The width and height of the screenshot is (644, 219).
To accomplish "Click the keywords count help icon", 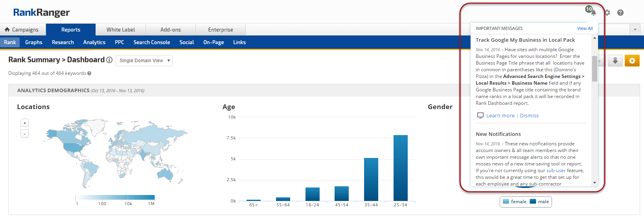I will tap(89, 73).
